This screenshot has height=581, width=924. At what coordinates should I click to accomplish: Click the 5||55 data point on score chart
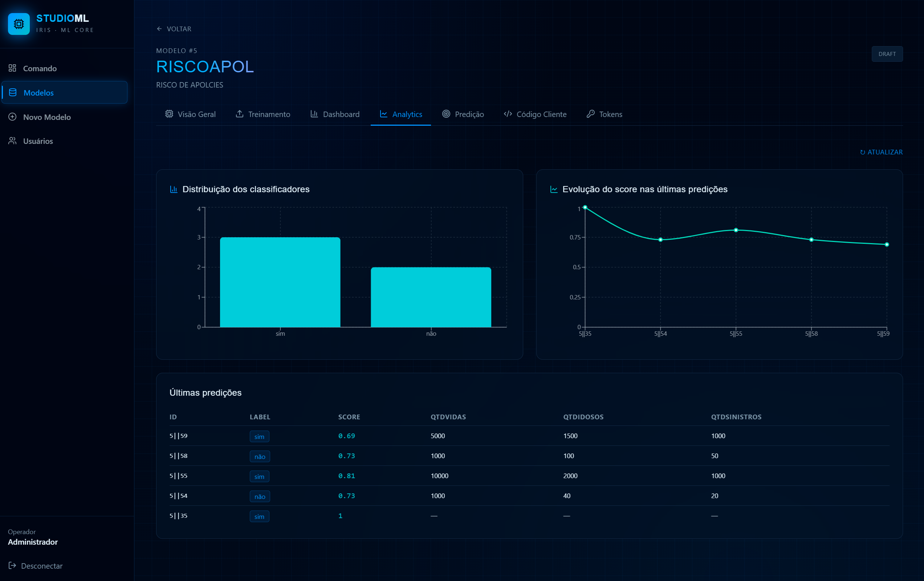pos(736,230)
